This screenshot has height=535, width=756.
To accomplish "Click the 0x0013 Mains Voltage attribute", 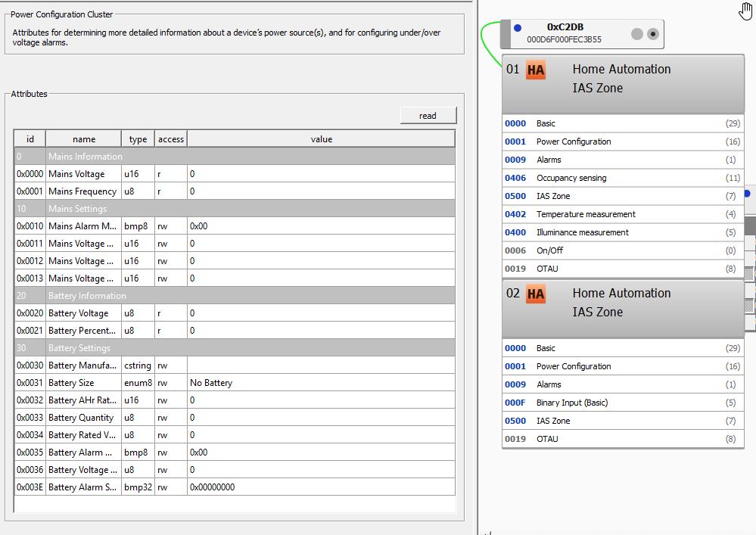I will coord(235,278).
